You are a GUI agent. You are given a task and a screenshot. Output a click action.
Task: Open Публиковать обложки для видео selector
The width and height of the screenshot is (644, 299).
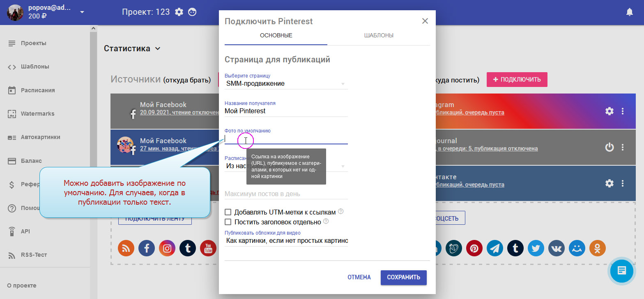[x=286, y=241]
